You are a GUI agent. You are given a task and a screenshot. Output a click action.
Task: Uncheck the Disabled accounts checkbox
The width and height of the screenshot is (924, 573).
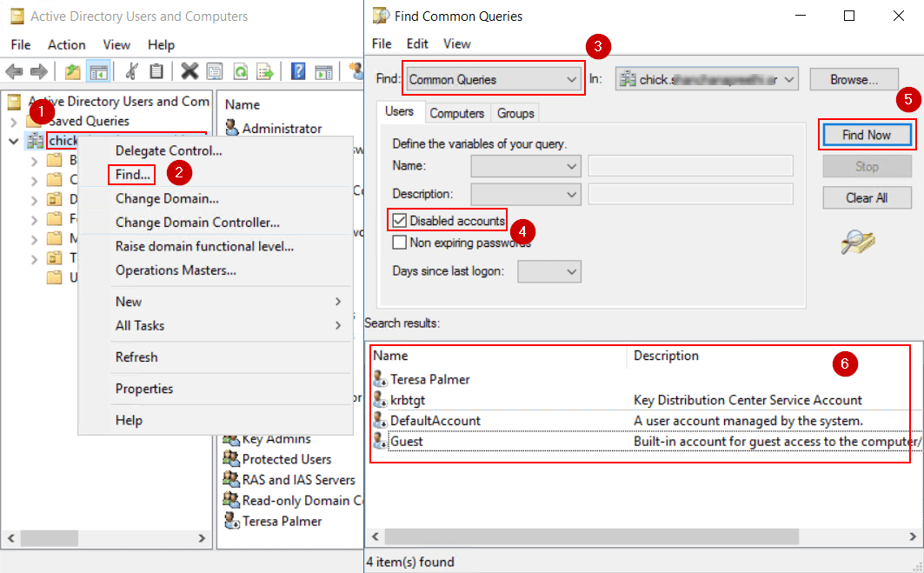(399, 220)
